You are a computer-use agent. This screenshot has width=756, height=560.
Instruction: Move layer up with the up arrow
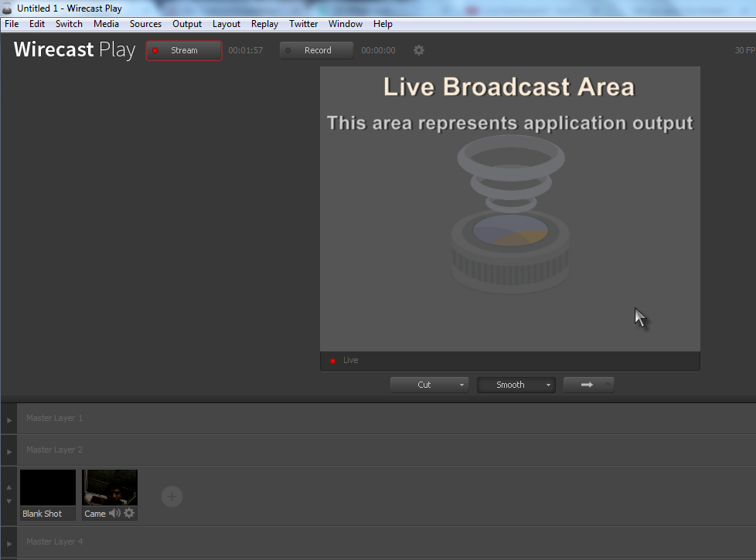(x=9, y=487)
